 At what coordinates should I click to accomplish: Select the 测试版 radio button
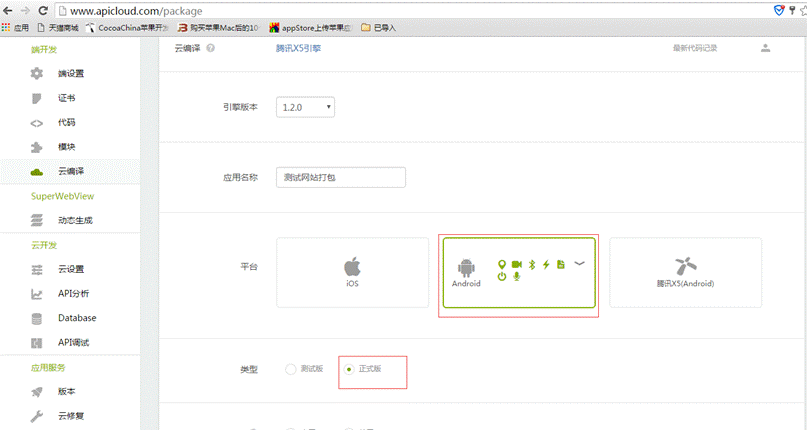coord(291,369)
